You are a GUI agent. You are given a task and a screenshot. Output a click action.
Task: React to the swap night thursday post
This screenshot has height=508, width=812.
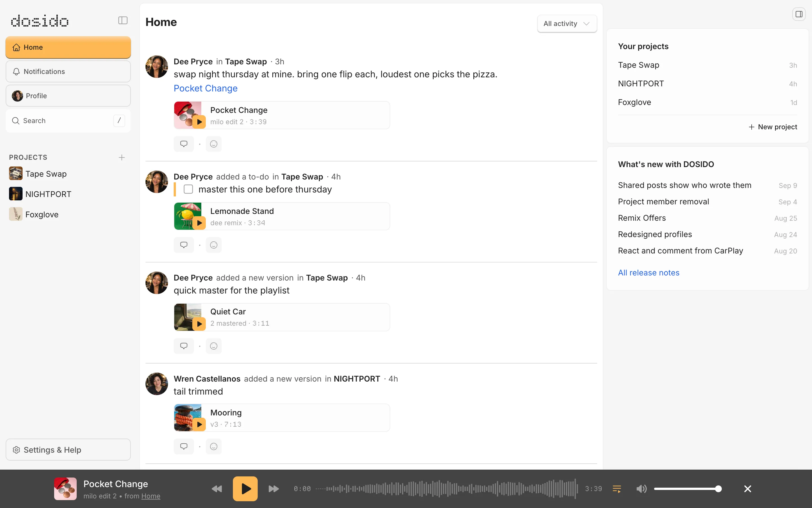pyautogui.click(x=214, y=144)
